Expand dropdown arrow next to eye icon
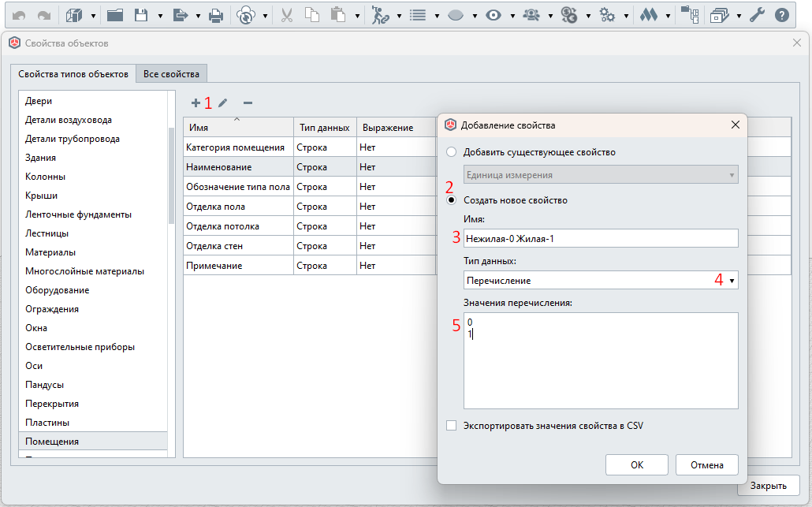Image resolution: width=812 pixels, height=507 pixels. click(x=512, y=16)
